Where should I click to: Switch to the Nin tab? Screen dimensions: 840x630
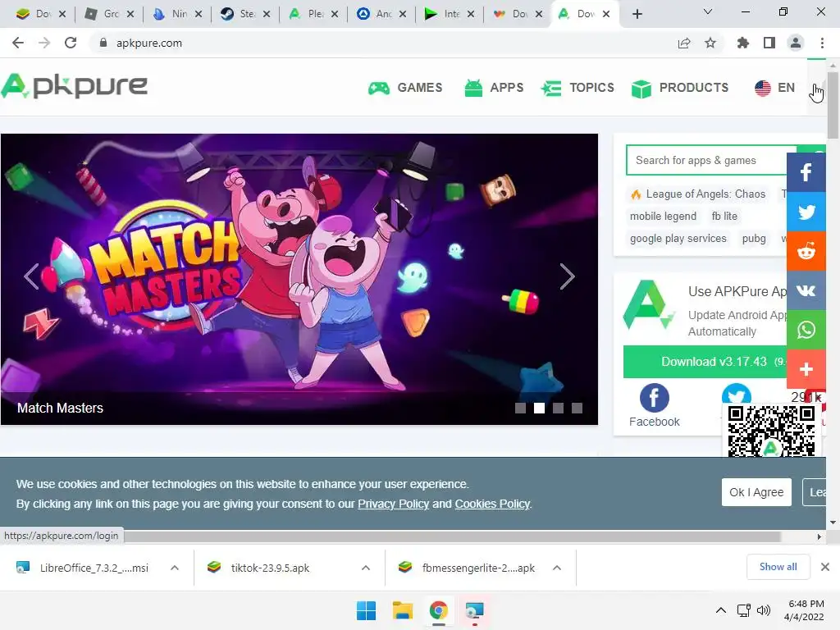177,14
